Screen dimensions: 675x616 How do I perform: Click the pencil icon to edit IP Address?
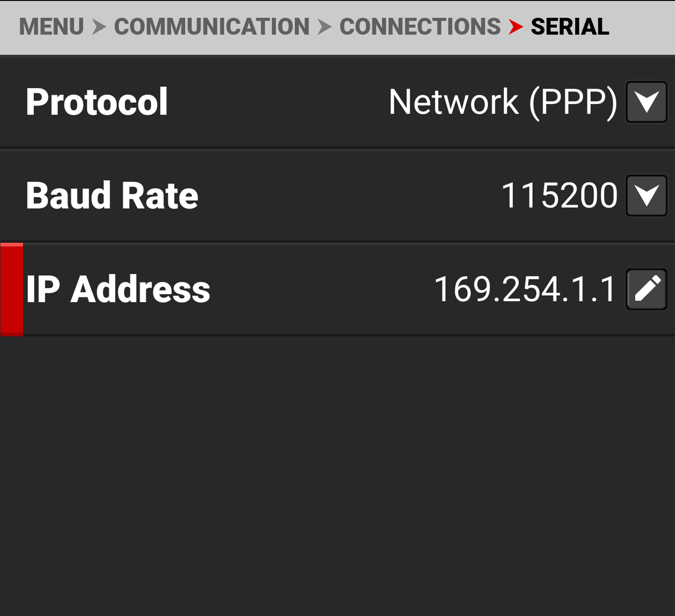[x=646, y=289]
